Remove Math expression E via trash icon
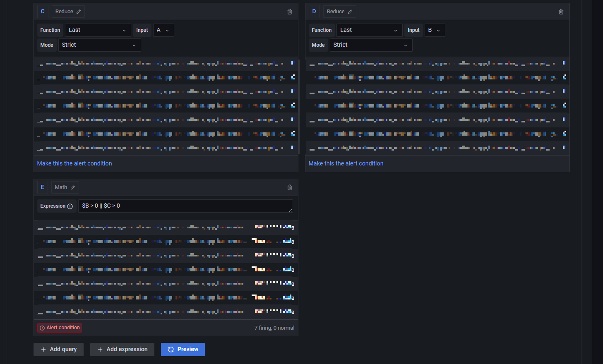Image resolution: width=603 pixels, height=364 pixels. (x=290, y=187)
